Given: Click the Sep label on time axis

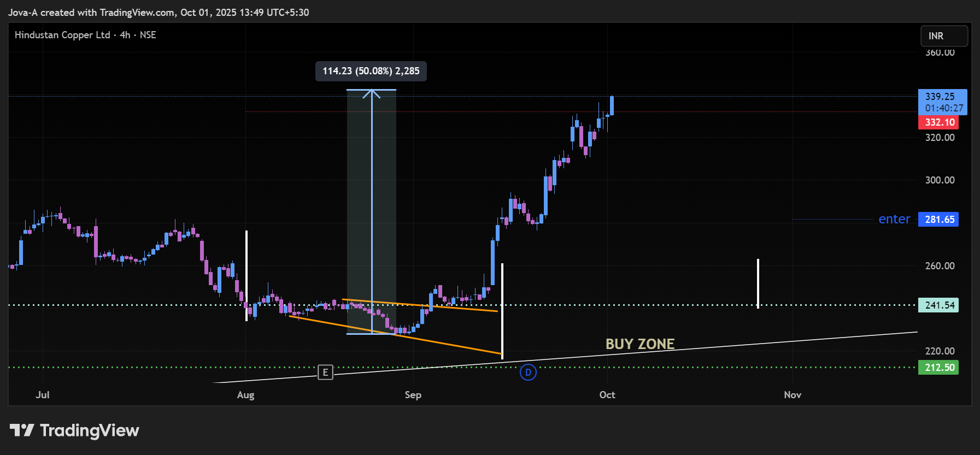Looking at the screenshot, I should tap(413, 395).
